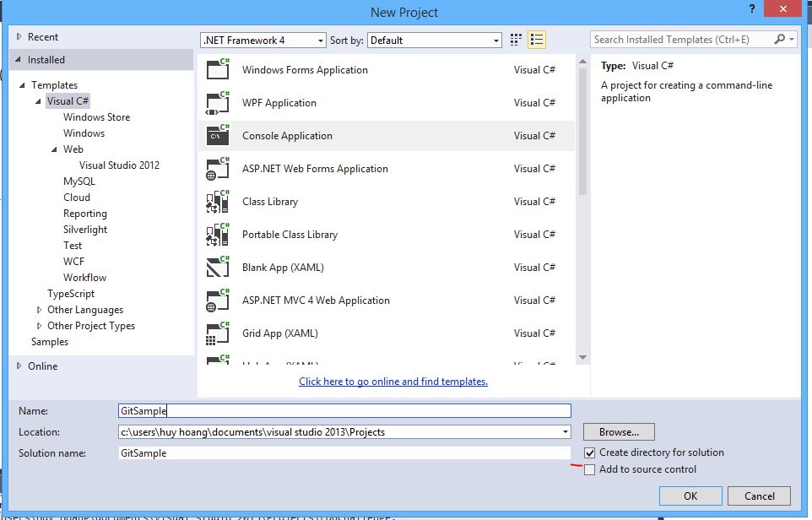Select the Class Library template icon
Screen dimensions: 812x520
pos(218,202)
